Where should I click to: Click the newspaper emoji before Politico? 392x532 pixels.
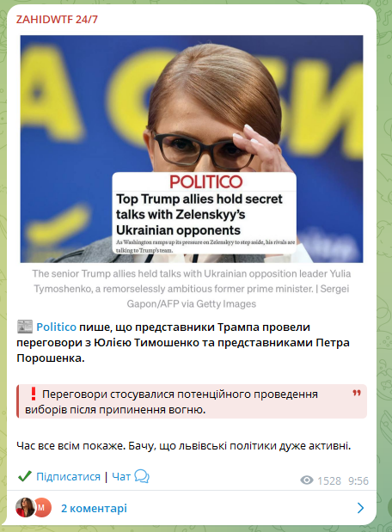(25, 327)
